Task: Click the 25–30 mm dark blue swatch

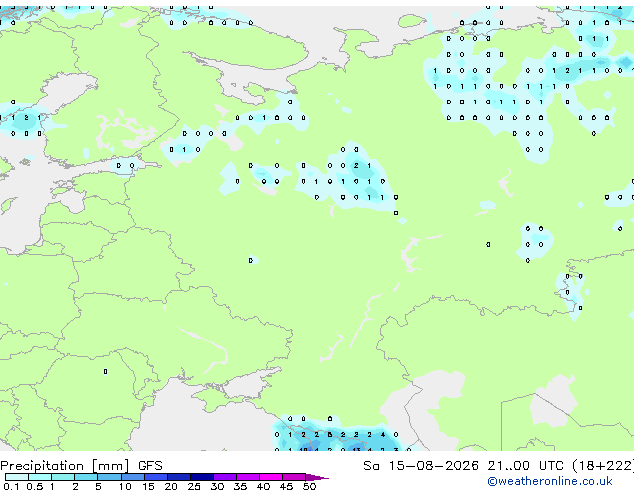Action: (x=201, y=477)
